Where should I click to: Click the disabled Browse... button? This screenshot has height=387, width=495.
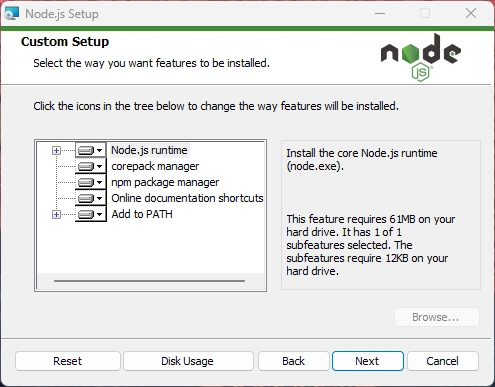(437, 317)
